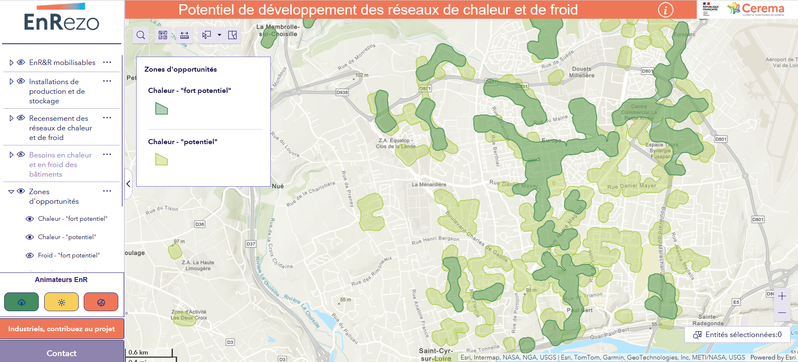The image size is (798, 362).
Task: Open options menu for Besoins en chaleur
Action: (x=107, y=154)
